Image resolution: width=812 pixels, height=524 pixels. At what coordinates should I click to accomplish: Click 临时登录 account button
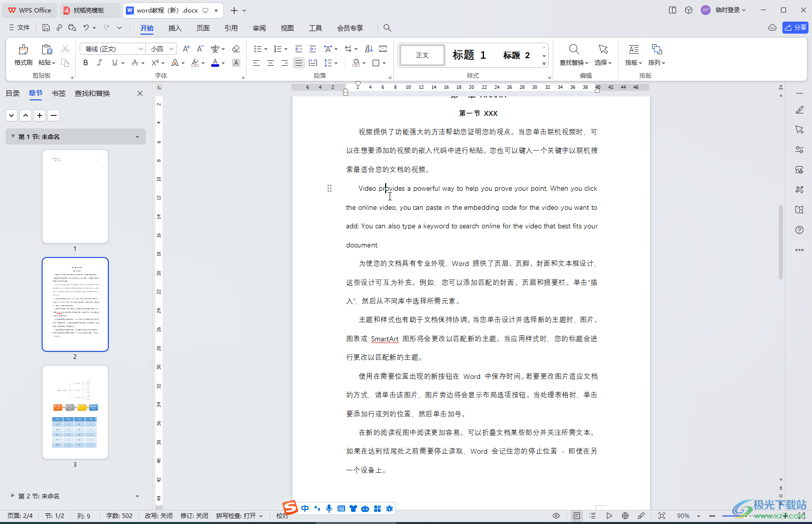pyautogui.click(x=723, y=10)
